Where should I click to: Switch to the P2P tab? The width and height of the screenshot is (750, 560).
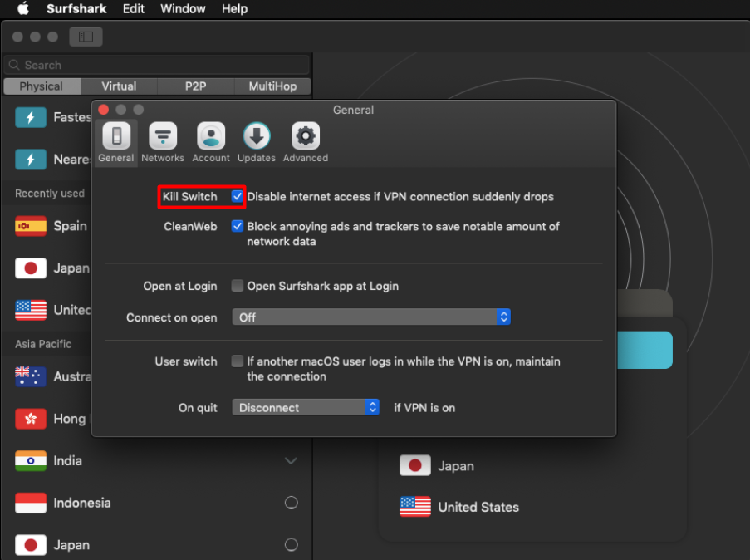(x=196, y=86)
